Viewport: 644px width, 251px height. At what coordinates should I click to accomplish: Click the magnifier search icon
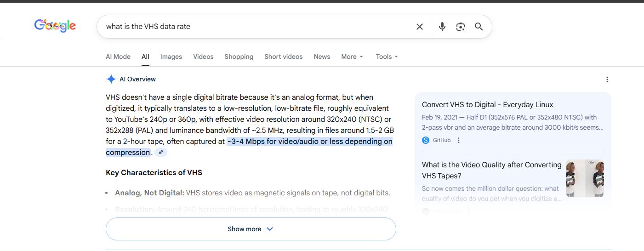[479, 27]
